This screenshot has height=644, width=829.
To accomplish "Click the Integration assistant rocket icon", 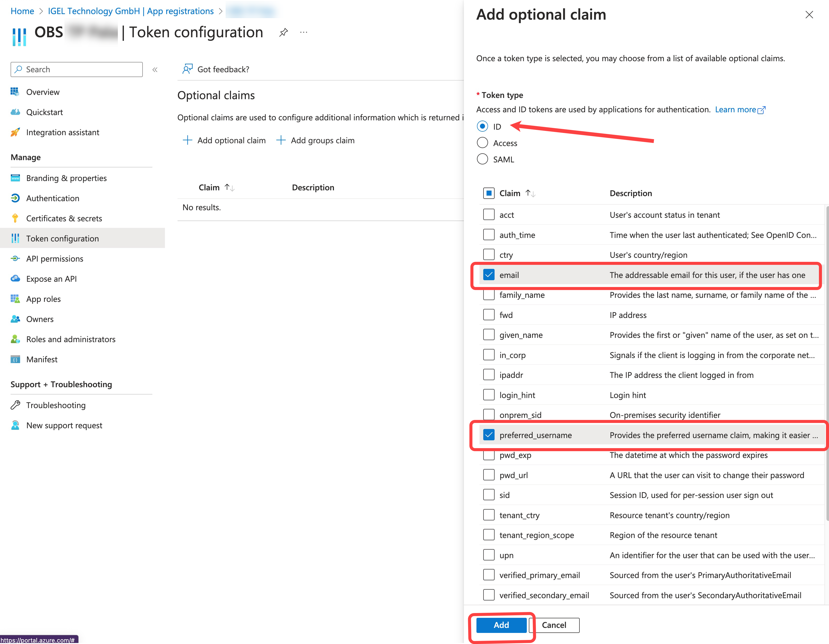I will click(15, 132).
